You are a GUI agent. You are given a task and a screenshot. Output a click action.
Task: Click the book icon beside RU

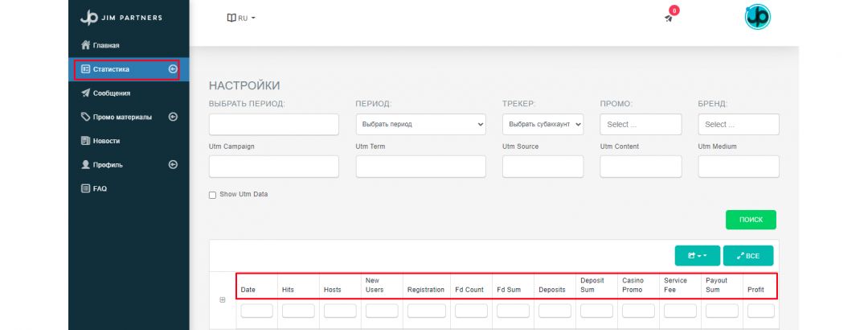click(x=231, y=18)
